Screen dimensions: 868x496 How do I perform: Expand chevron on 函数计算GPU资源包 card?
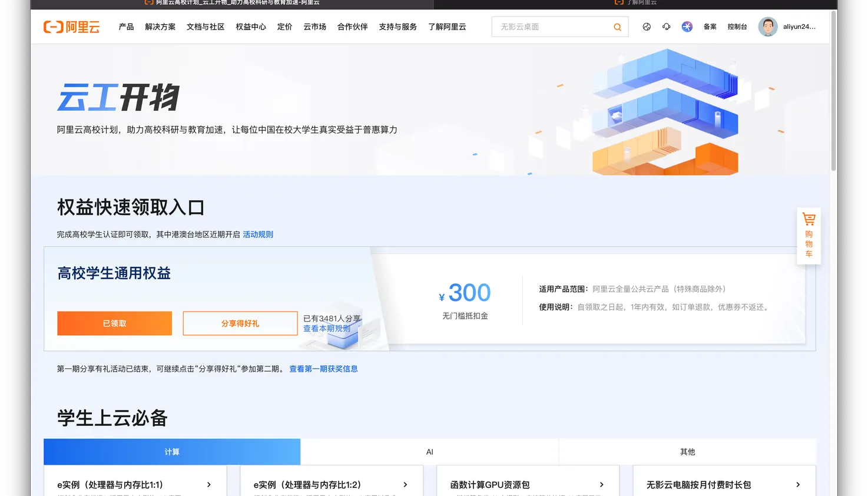tap(601, 485)
